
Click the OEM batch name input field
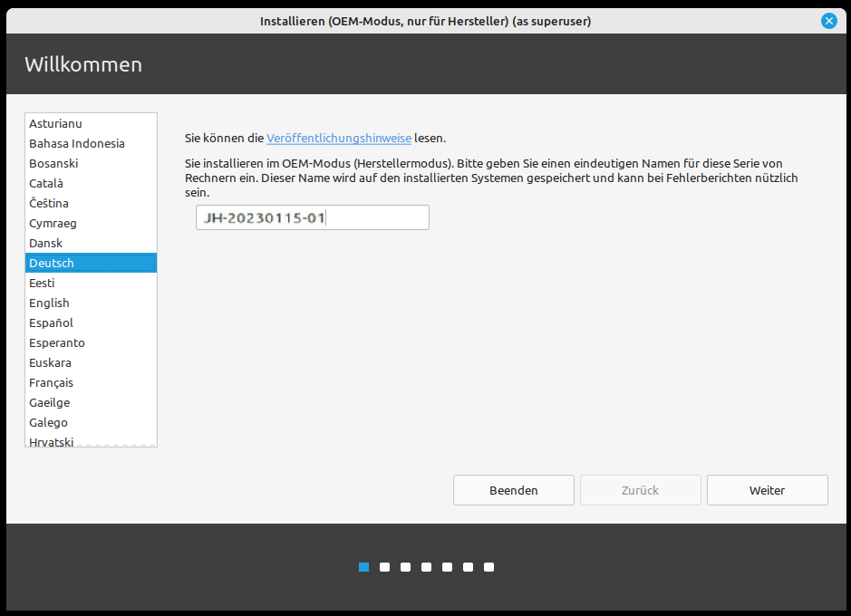click(x=312, y=218)
